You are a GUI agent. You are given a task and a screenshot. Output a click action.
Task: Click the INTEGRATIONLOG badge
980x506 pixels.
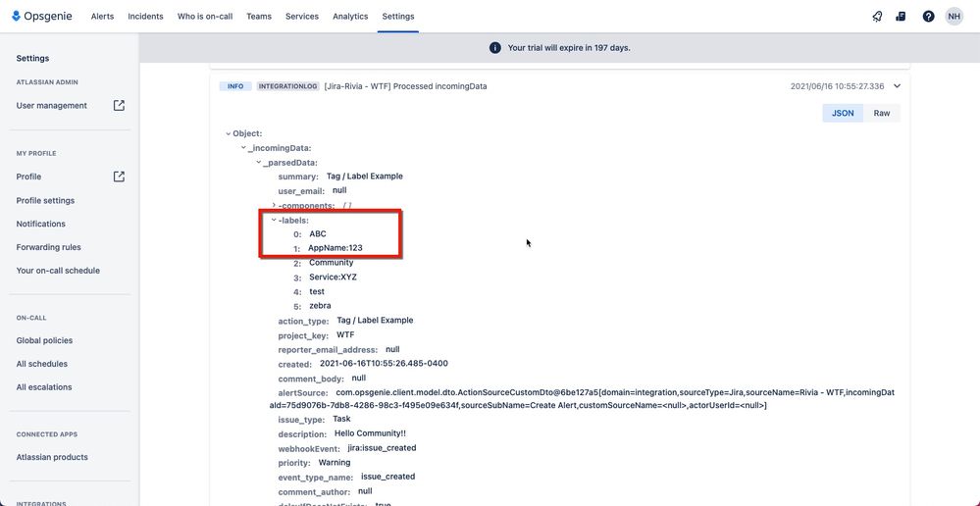pos(288,86)
